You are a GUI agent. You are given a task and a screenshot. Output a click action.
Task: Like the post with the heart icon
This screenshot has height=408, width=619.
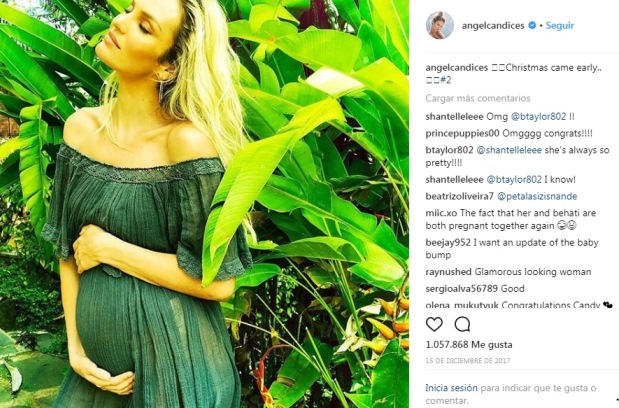(434, 324)
